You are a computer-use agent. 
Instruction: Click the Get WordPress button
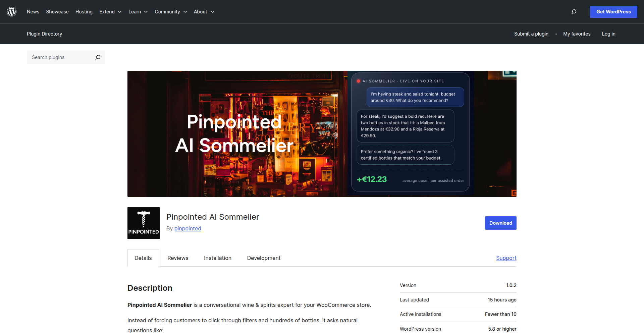point(613,12)
